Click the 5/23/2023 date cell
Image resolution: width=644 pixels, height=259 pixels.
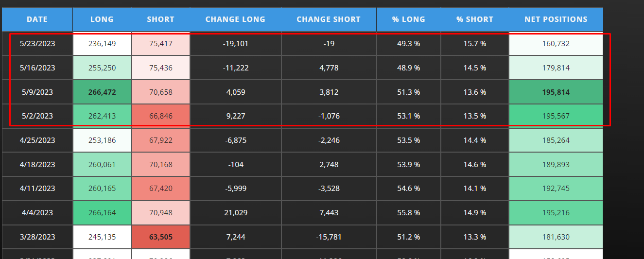coord(37,44)
